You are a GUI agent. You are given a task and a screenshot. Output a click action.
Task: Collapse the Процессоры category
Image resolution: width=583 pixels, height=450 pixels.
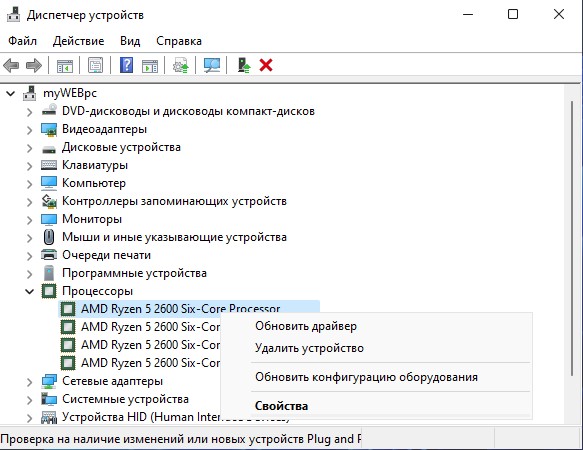[x=29, y=292]
